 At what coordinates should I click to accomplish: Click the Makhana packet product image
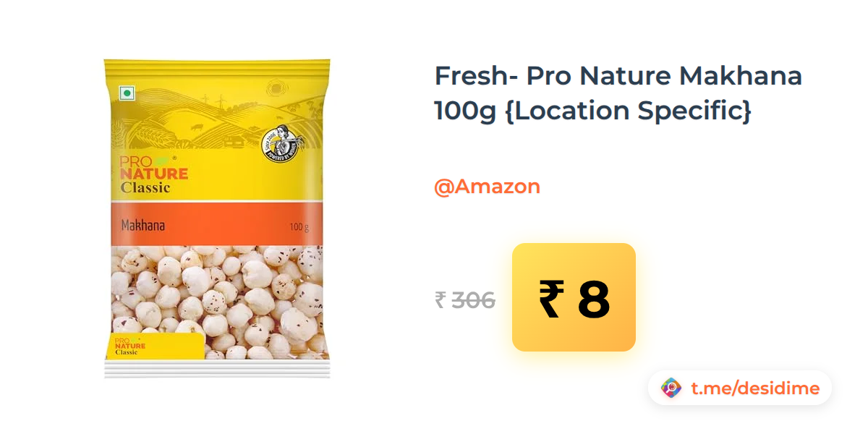[x=217, y=218]
